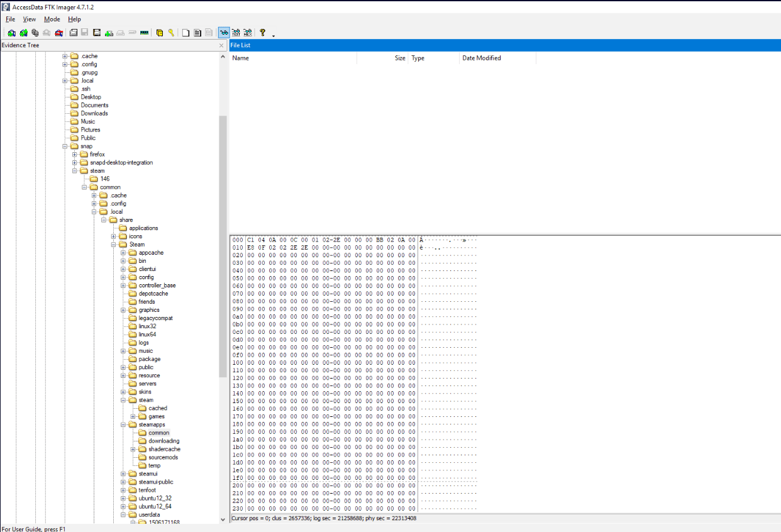The image size is (781, 532).
Task: Click the Evidence Tree vertical scrollbar
Action: pos(223,247)
